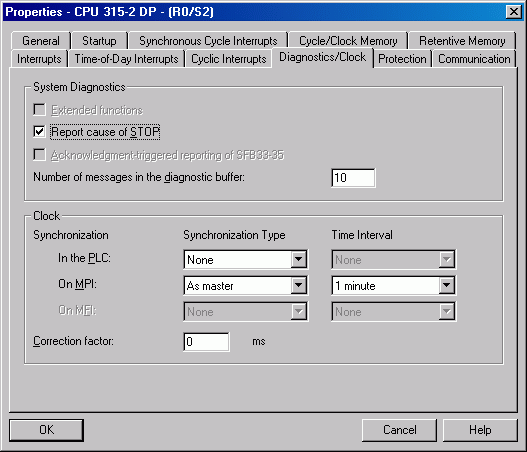The height and width of the screenshot is (452, 527).
Task: Open the Retentive Memory tab
Action: (x=462, y=41)
